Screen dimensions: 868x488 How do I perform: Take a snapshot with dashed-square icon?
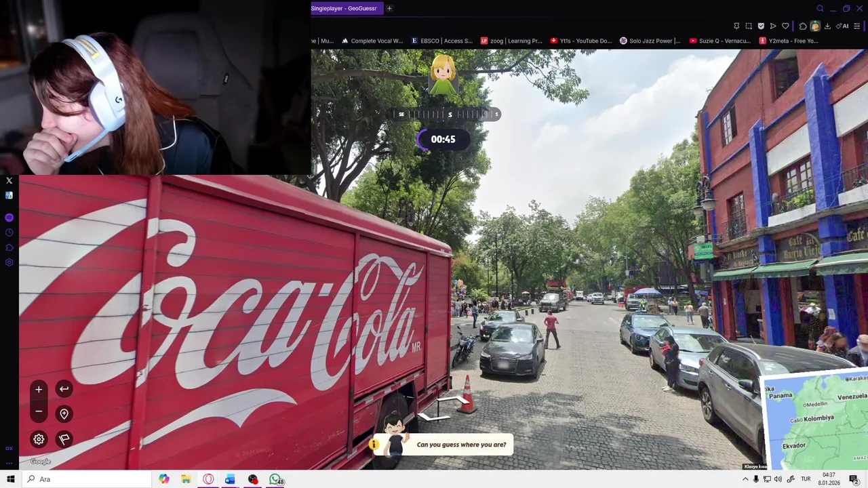coord(749,26)
